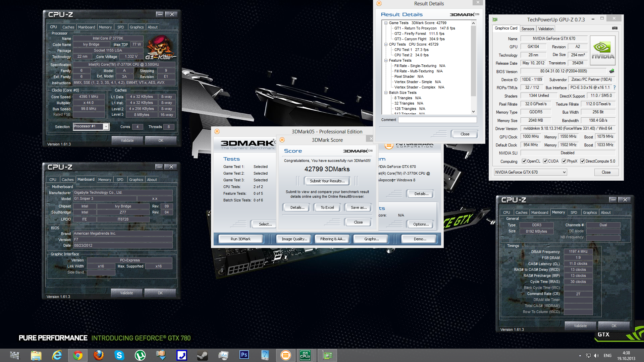This screenshot has height=362, width=644.
Task: Toggle the PhysX checkbox in GPU-Z
Action: coord(564,161)
